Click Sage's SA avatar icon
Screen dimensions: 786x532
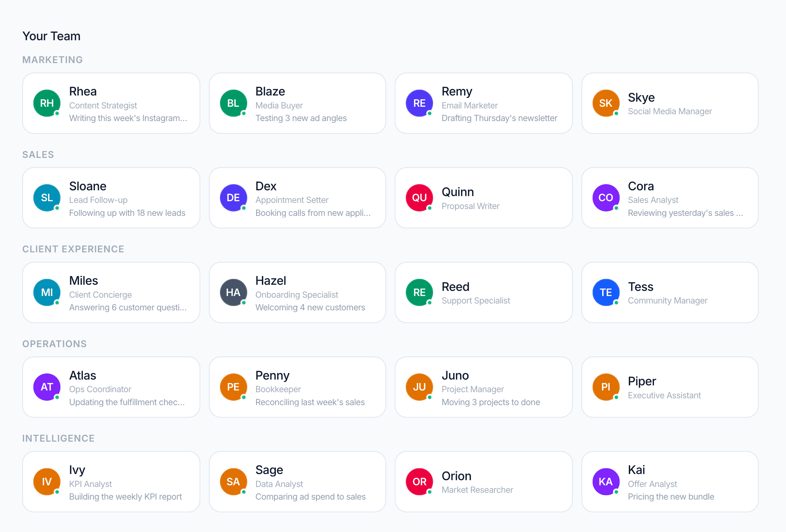pos(233,482)
